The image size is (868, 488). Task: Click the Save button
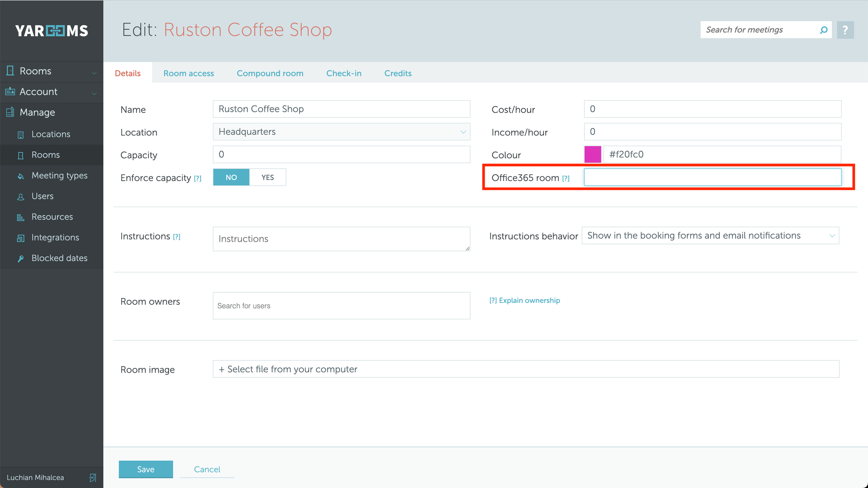point(146,469)
